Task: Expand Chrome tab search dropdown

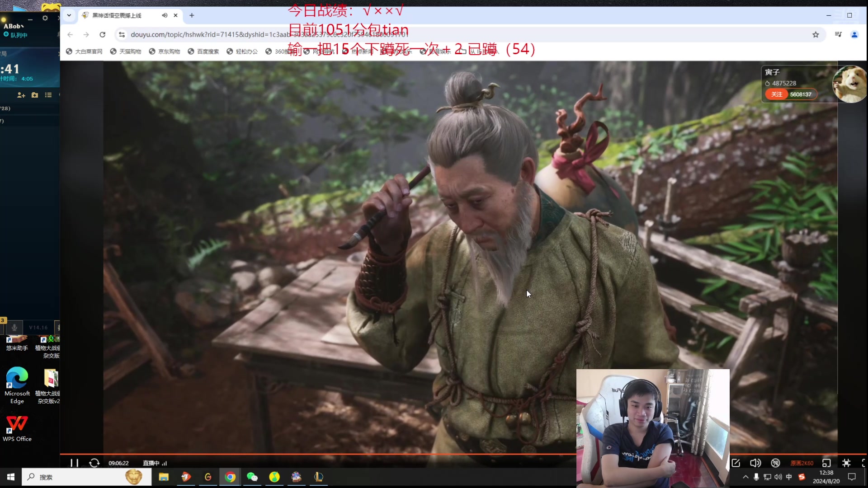Action: (x=69, y=15)
